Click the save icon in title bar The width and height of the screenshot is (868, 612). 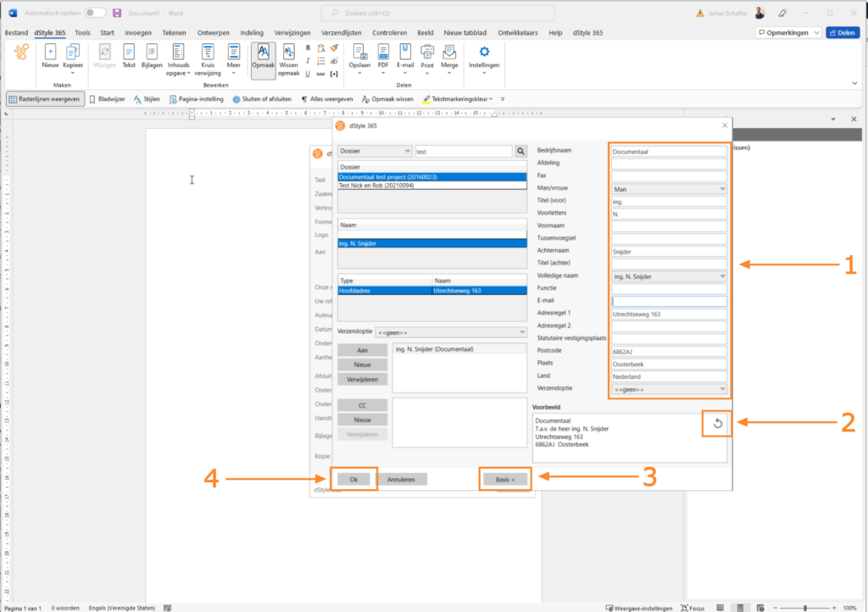click(x=117, y=13)
